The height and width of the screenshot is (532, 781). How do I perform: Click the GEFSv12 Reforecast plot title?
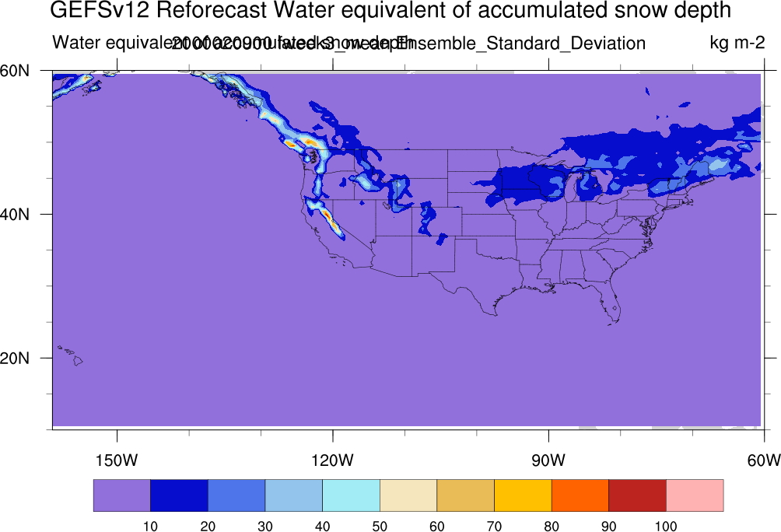390,10
